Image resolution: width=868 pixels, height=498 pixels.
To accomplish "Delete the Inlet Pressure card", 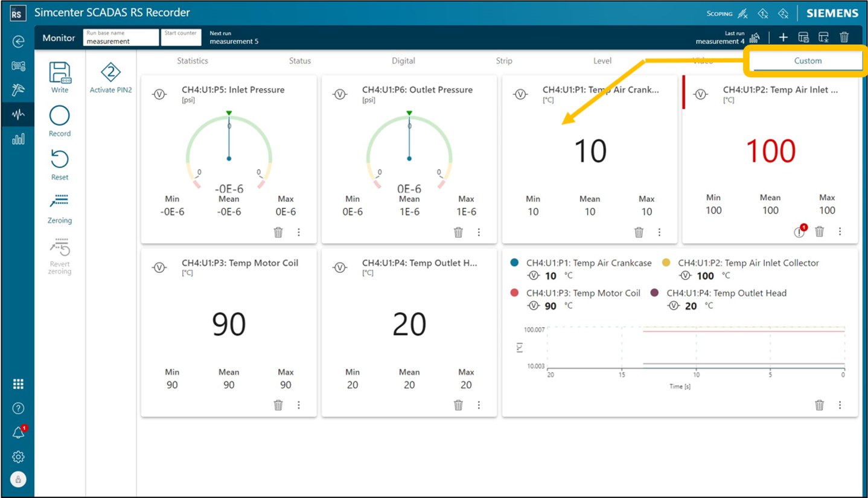I will [x=278, y=232].
